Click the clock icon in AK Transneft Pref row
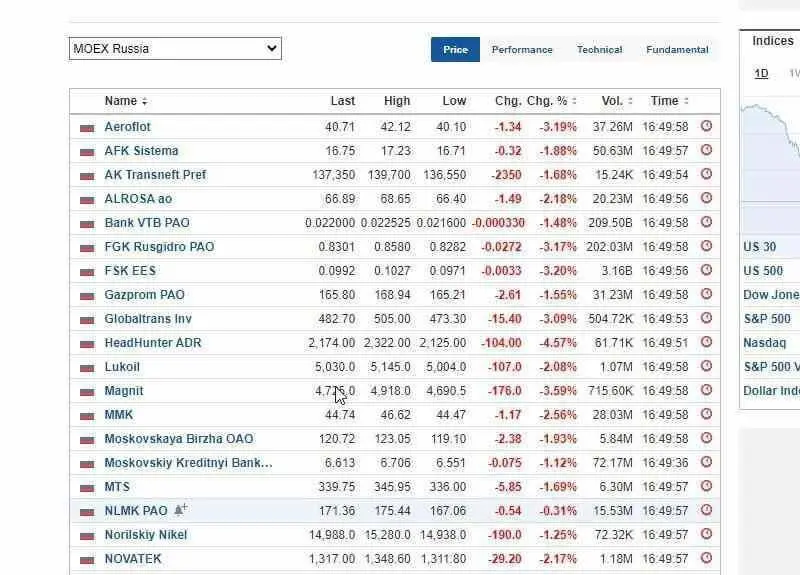800x575 pixels. pos(706,174)
